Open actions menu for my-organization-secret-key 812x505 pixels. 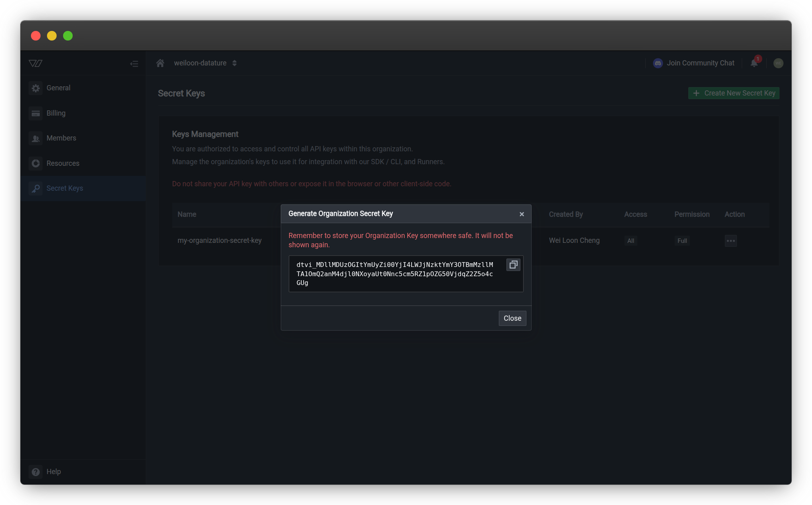pyautogui.click(x=731, y=240)
